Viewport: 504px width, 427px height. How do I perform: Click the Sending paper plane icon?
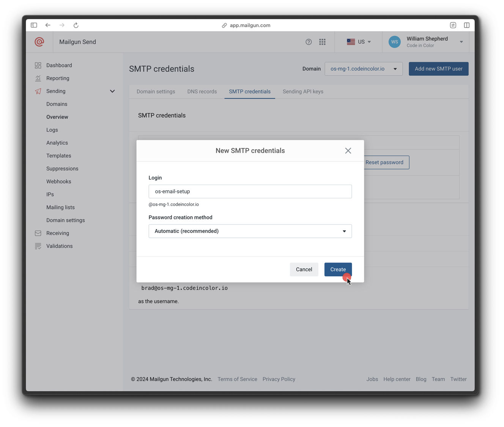[38, 91]
